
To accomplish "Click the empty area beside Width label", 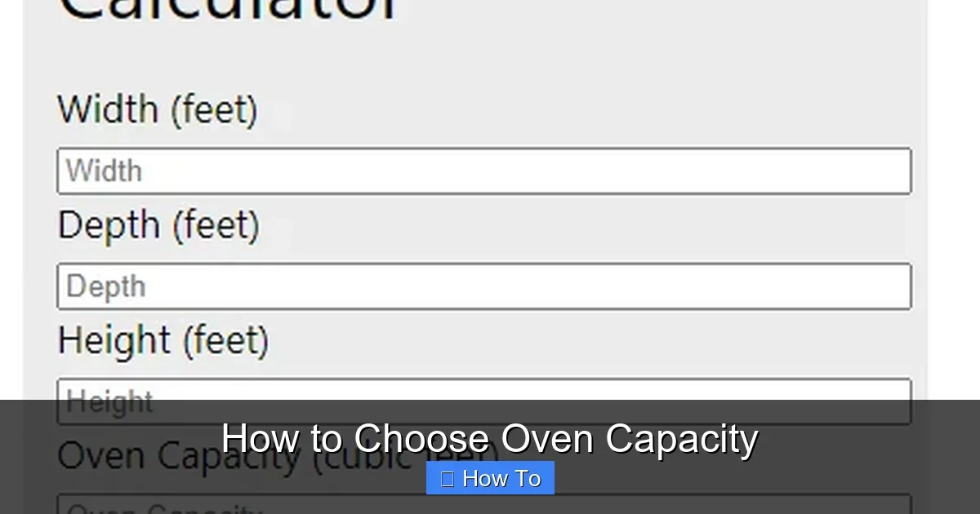I will 572,109.
